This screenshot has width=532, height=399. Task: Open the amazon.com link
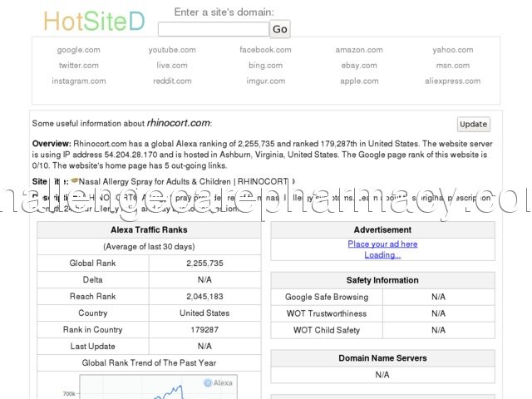(x=359, y=50)
